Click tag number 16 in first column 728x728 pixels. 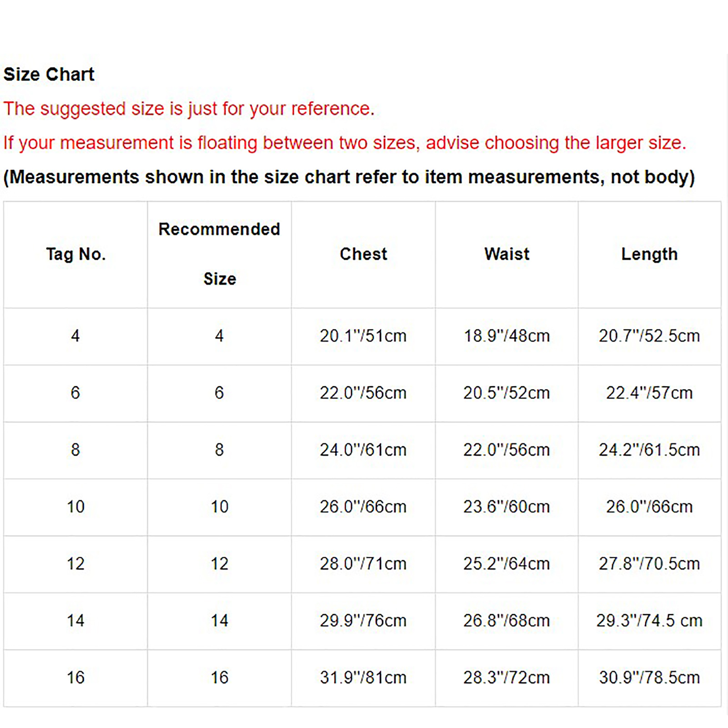(x=76, y=677)
